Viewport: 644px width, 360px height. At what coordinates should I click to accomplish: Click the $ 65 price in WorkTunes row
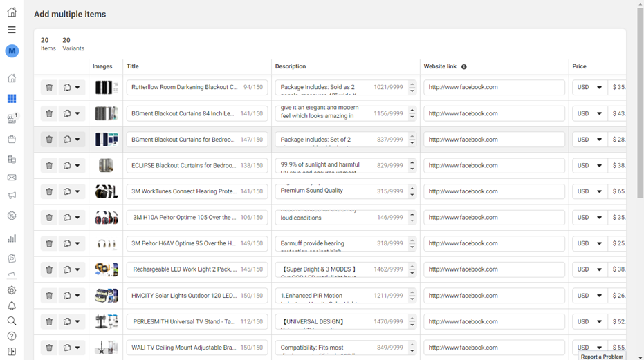click(618, 191)
